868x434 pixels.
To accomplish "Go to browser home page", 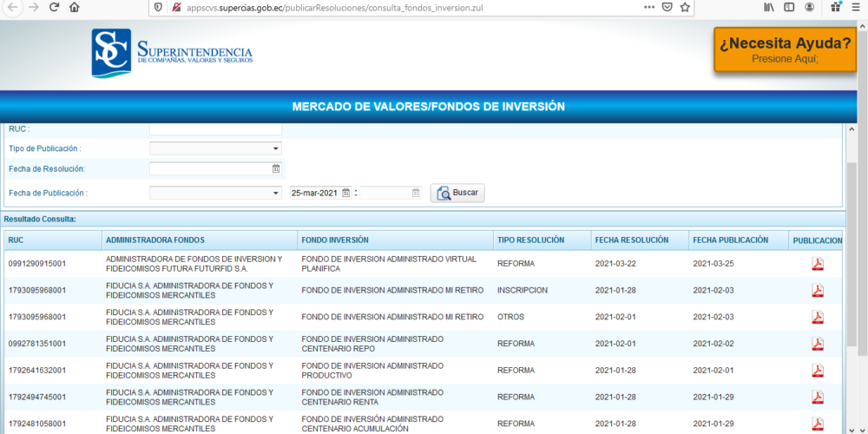I will click(x=75, y=7).
